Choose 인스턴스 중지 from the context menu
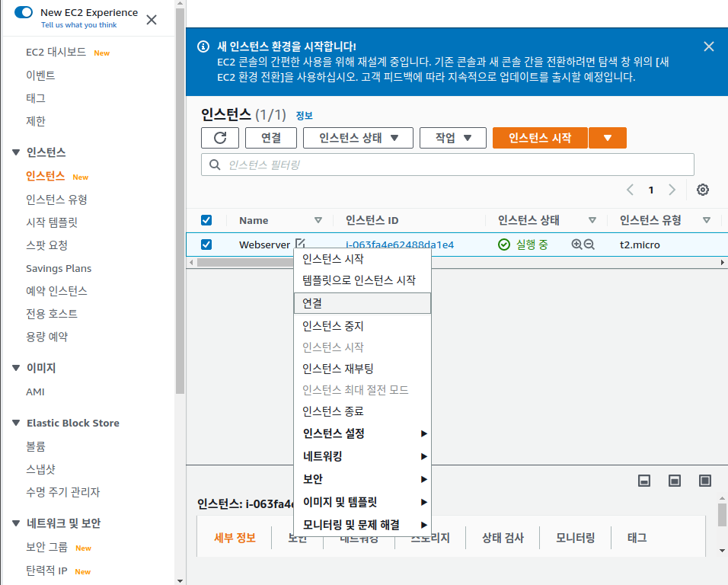 click(362, 326)
